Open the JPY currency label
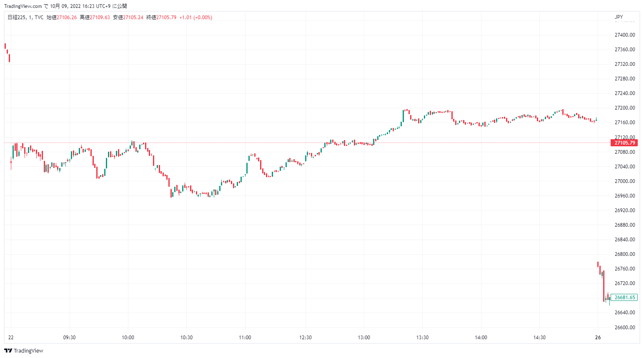The image size is (644, 358). [x=619, y=17]
